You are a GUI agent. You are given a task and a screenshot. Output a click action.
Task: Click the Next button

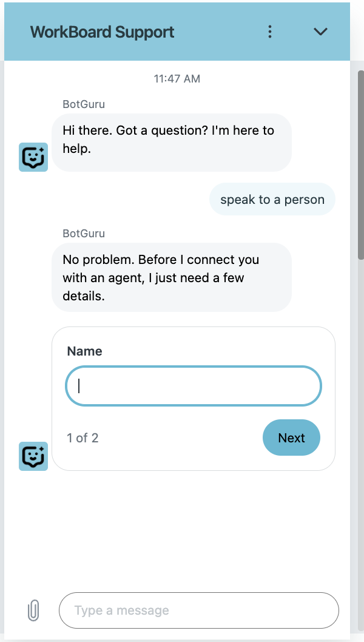[291, 438]
